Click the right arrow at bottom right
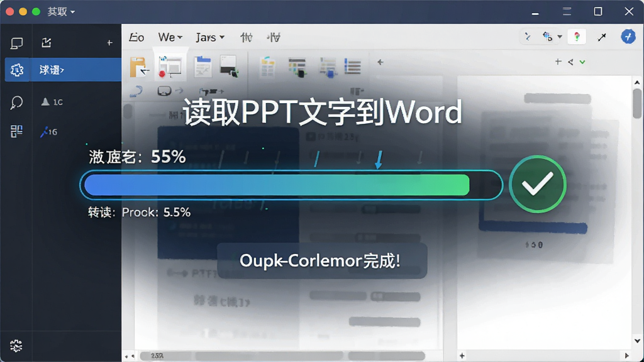Viewport: 644px width, 362px height. coord(627,356)
